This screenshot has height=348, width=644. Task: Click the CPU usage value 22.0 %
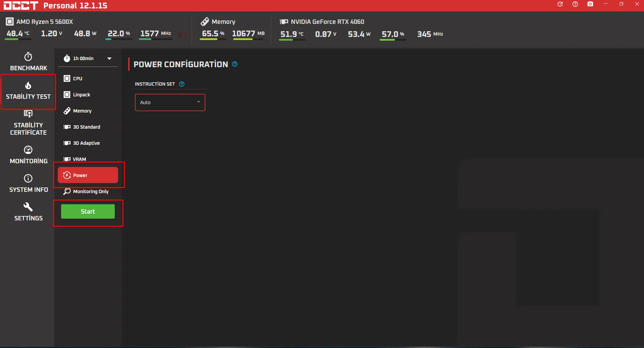pos(119,34)
